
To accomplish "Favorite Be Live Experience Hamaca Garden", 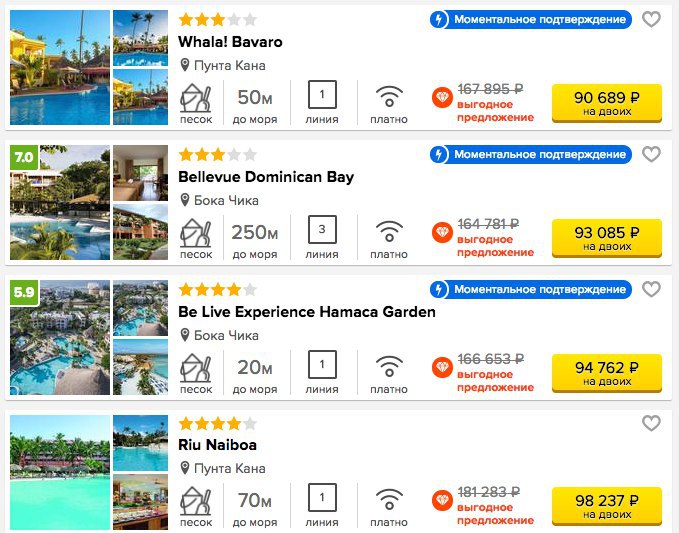I will click(x=651, y=289).
